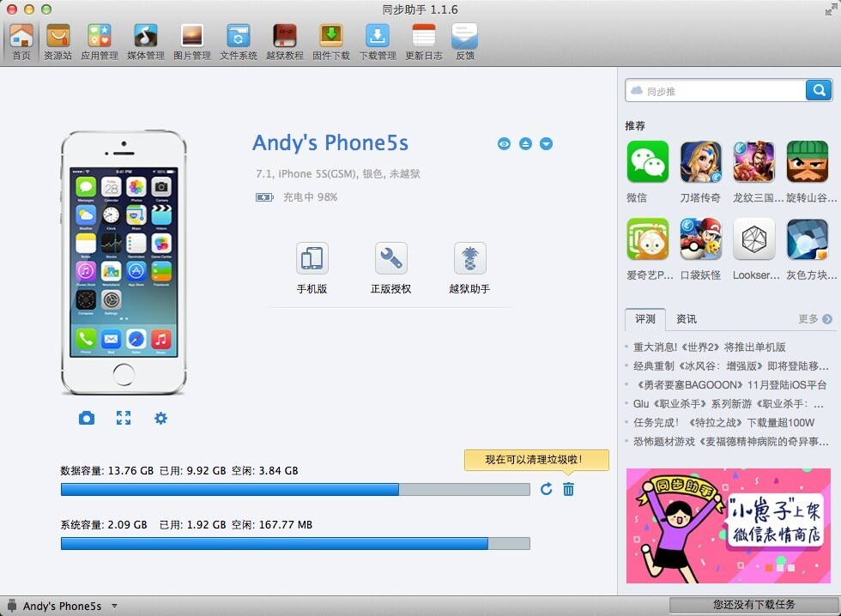Open the down-arrow menu beside device name
The width and height of the screenshot is (841, 616).
pyautogui.click(x=546, y=143)
